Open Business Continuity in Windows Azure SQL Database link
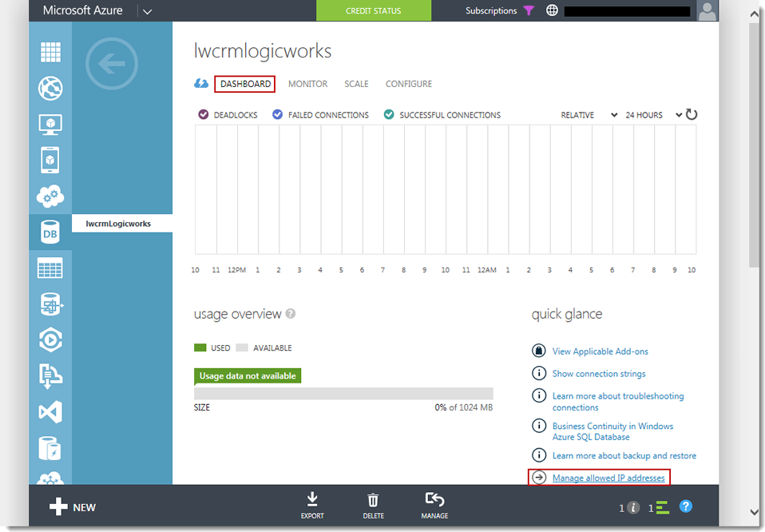Image resolution: width=765 pixels, height=532 pixels. (612, 431)
